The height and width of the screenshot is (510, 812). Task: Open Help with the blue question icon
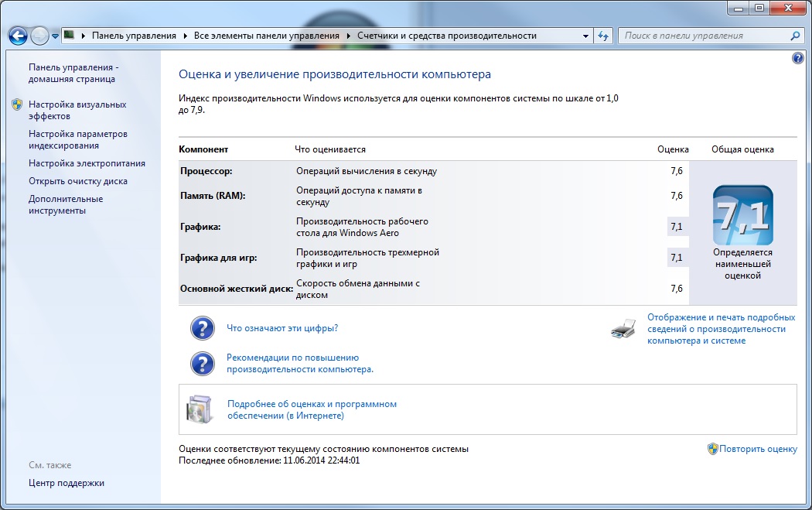(x=797, y=58)
